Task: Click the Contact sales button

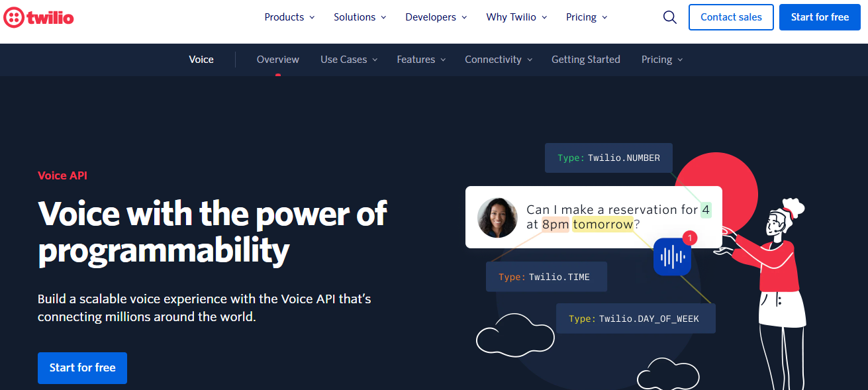Action: coord(731,17)
